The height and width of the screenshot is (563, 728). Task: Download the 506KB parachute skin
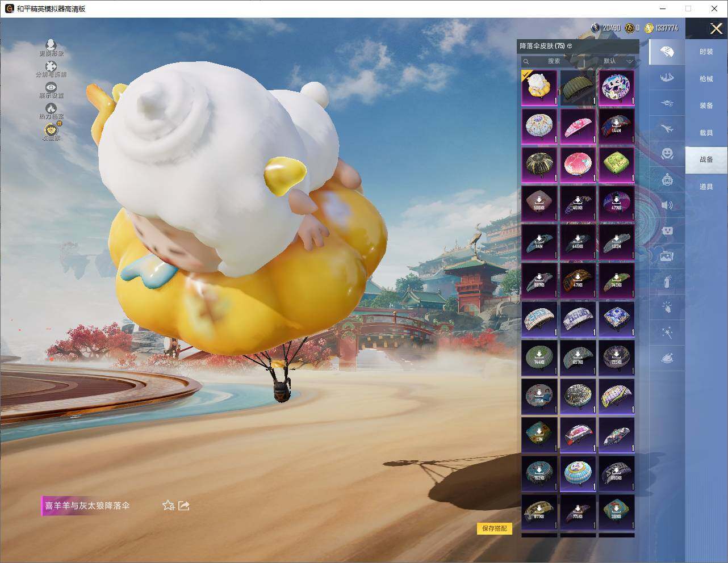(539, 204)
